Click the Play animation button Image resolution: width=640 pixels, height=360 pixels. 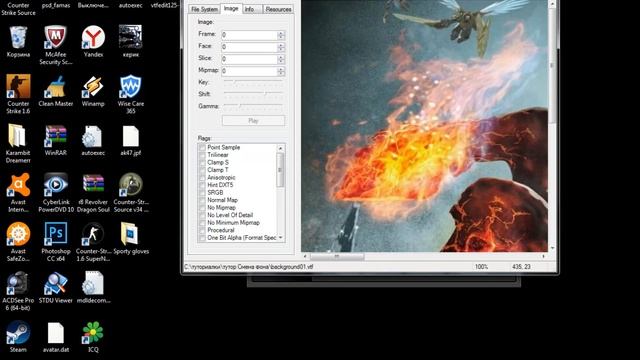pos(253,121)
